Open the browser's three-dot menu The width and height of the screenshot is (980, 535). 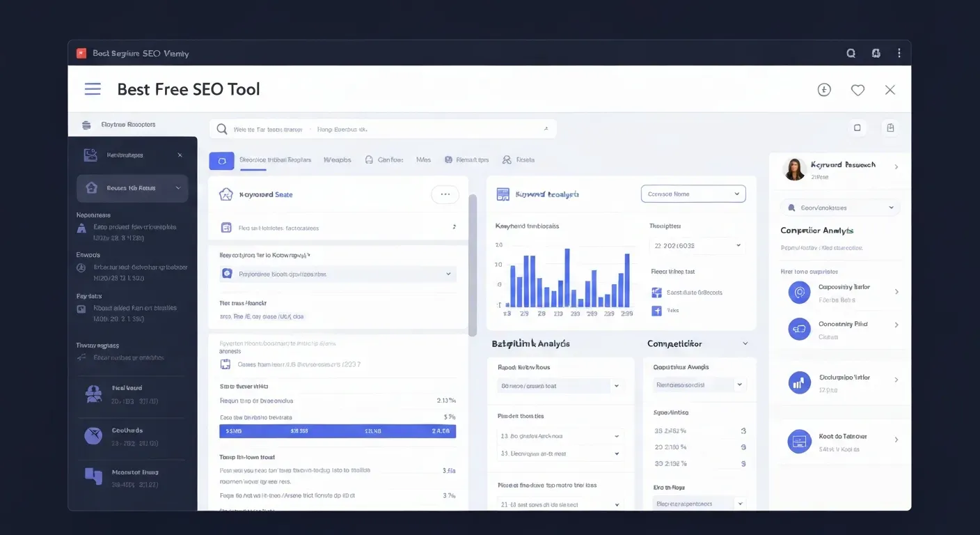(x=899, y=52)
